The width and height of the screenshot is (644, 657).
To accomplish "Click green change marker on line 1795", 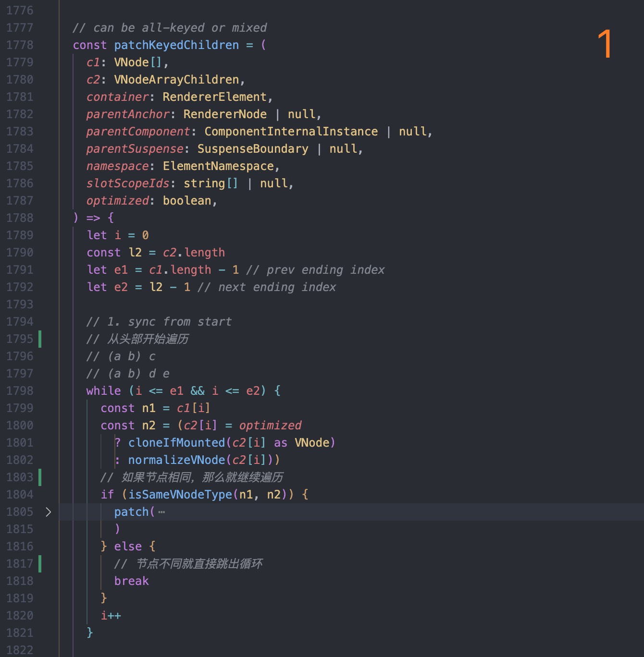I will pyautogui.click(x=40, y=339).
